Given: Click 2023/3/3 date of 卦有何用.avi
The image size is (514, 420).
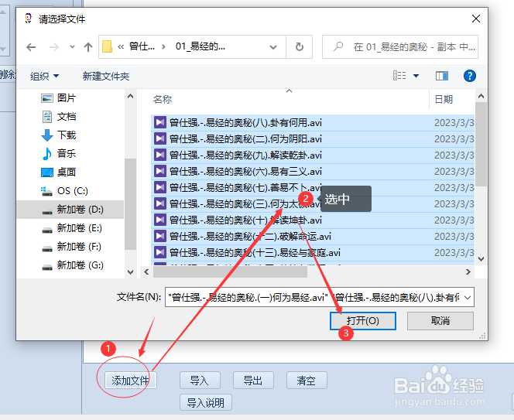Looking at the screenshot, I should (x=454, y=122).
